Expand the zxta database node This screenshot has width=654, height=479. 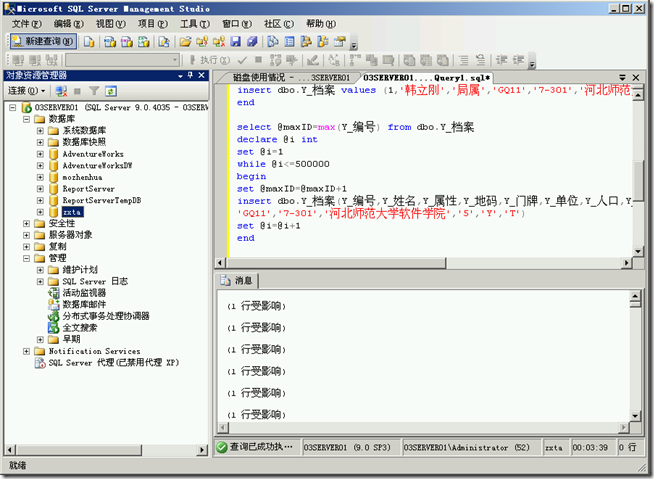tap(40, 212)
